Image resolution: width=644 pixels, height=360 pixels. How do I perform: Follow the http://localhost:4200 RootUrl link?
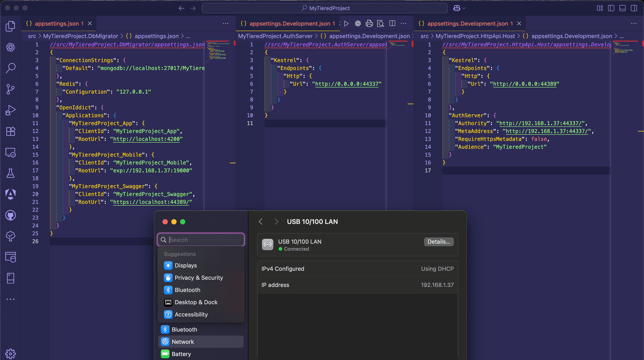coord(146,139)
